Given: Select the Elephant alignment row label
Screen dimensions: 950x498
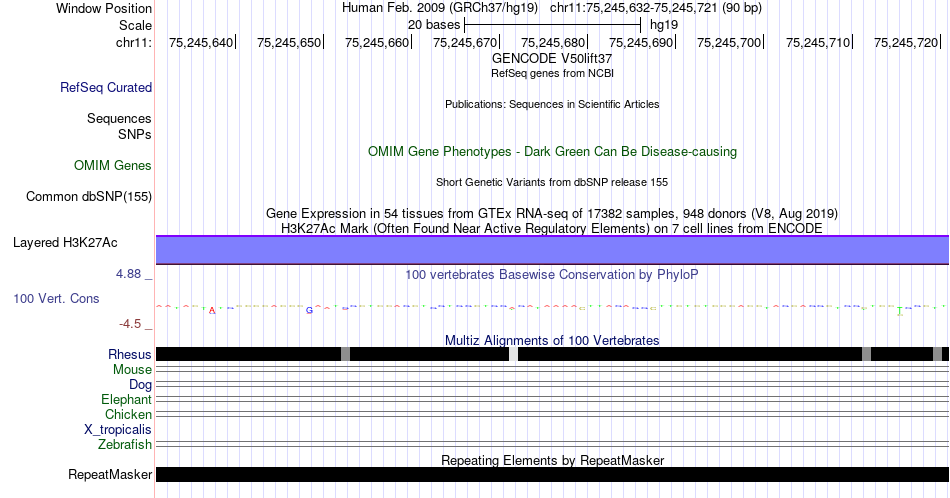Looking at the screenshot, I should click(126, 399).
